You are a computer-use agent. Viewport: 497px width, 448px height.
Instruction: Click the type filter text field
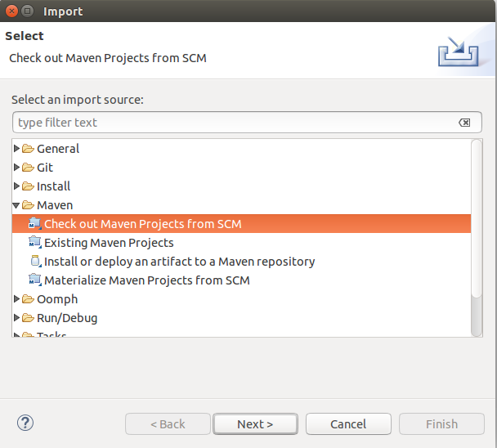click(235, 123)
